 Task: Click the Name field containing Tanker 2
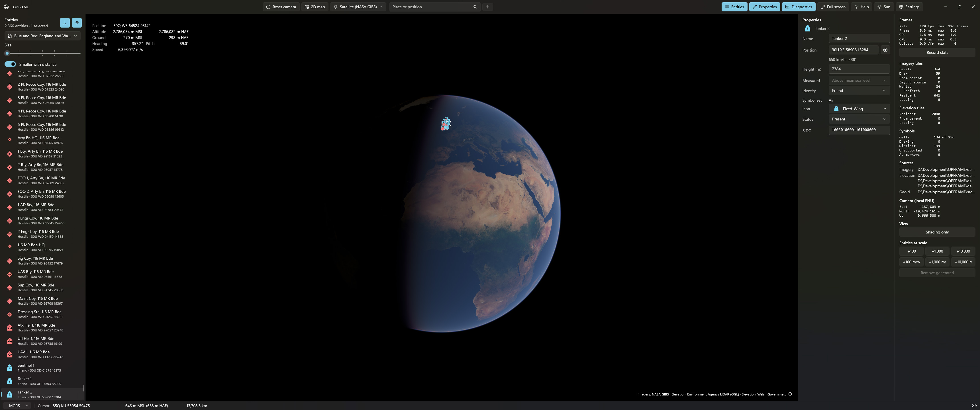tap(859, 38)
